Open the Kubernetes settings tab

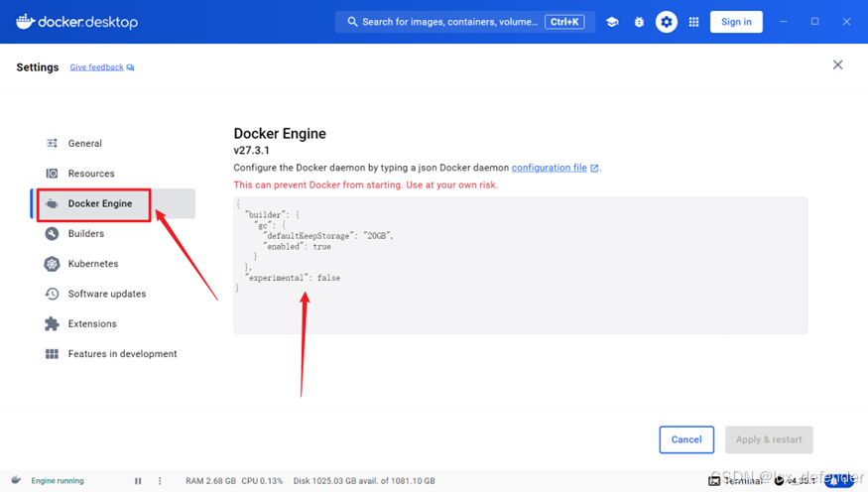click(113, 264)
